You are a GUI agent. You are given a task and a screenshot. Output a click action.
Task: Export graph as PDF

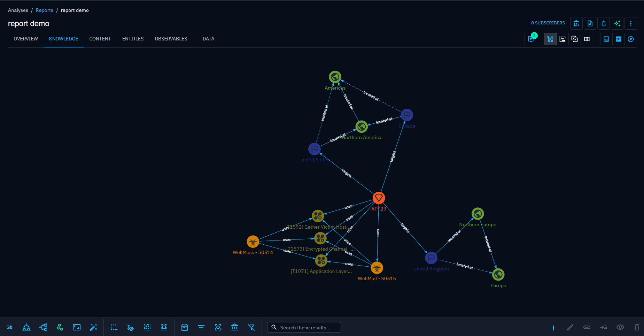coord(618,39)
